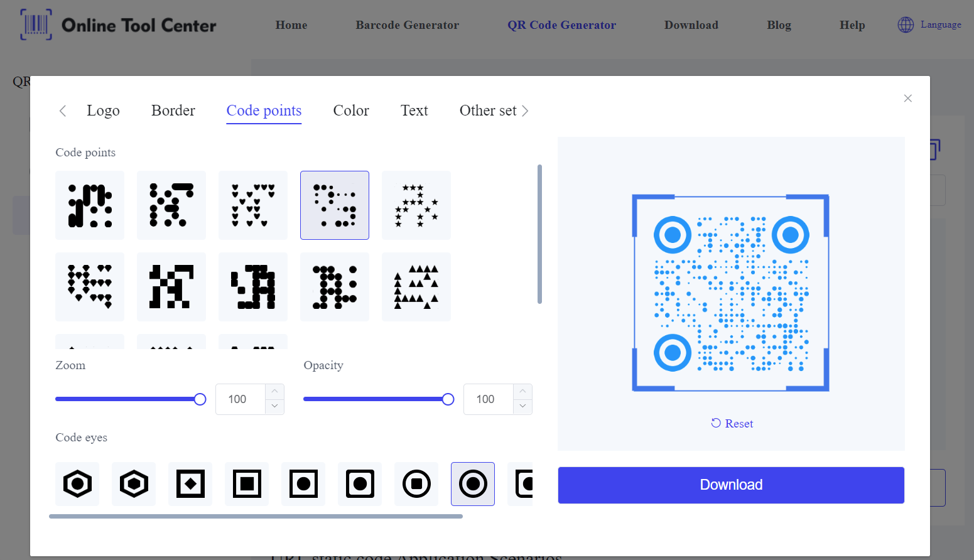Pick the concentric circle code eye style
This screenshot has width=974, height=560.
473,484
